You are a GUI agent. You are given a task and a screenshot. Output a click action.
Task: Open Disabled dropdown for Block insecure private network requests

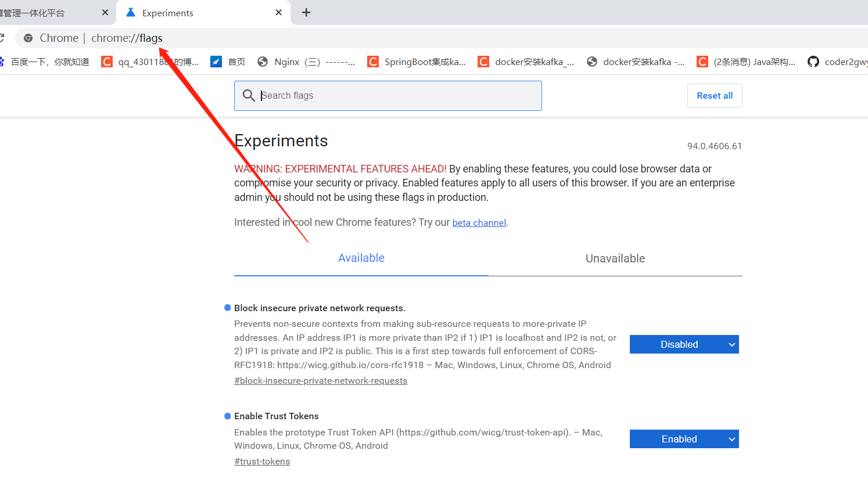(x=684, y=344)
